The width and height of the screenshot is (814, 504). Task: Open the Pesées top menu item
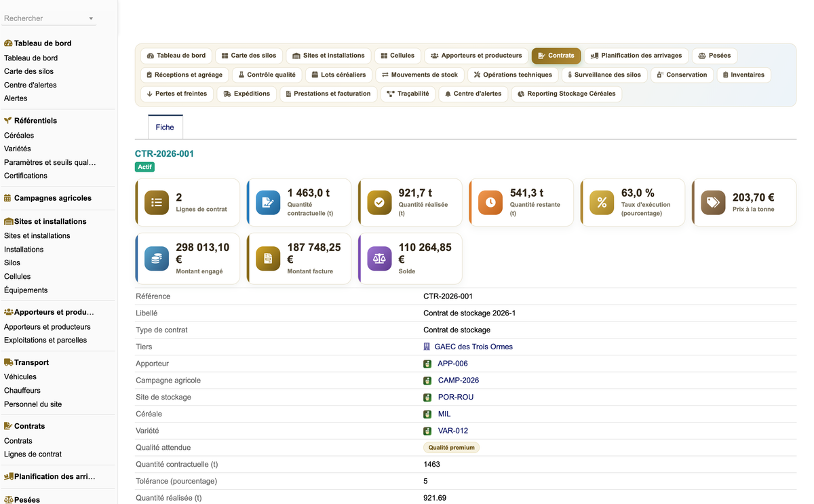point(714,56)
